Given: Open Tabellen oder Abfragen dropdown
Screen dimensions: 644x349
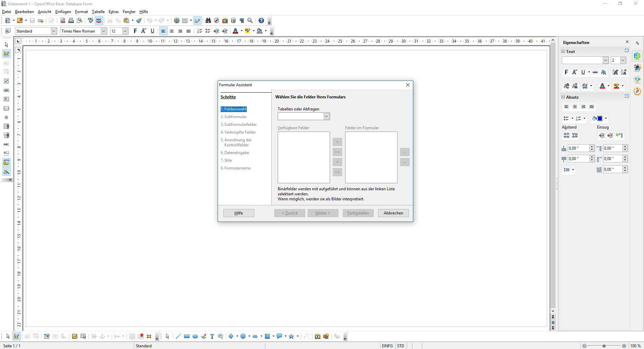Looking at the screenshot, I should pos(326,116).
